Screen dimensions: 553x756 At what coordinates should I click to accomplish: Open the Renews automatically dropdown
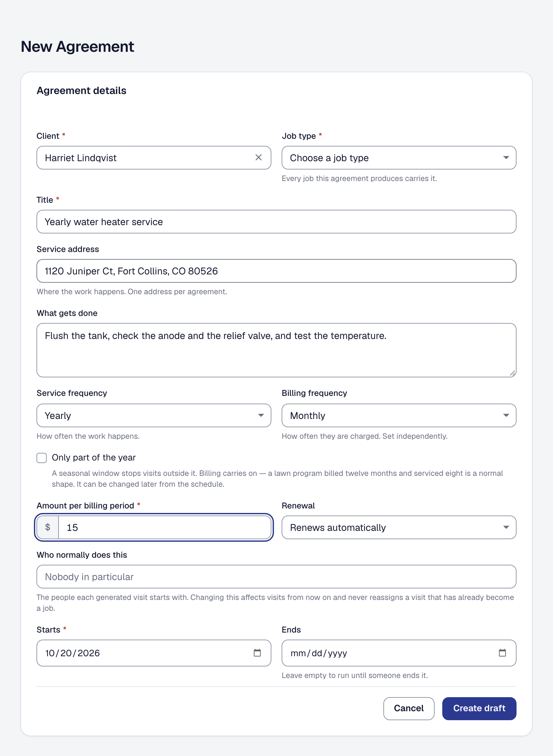[x=399, y=527]
